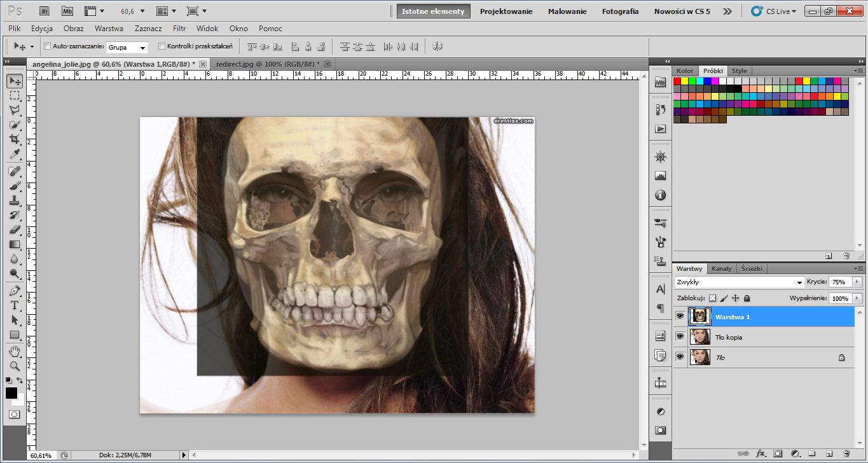This screenshot has height=463, width=868.
Task: Open CS Live button
Action: point(774,11)
